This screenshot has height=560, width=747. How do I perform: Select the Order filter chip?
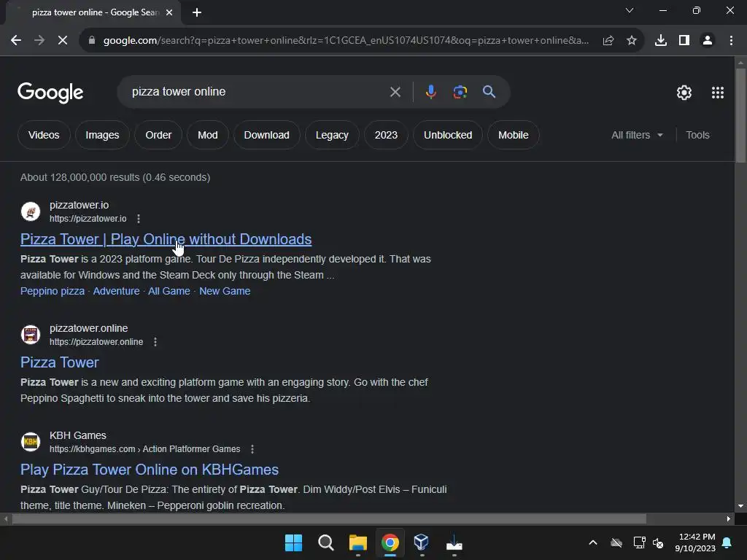158,135
